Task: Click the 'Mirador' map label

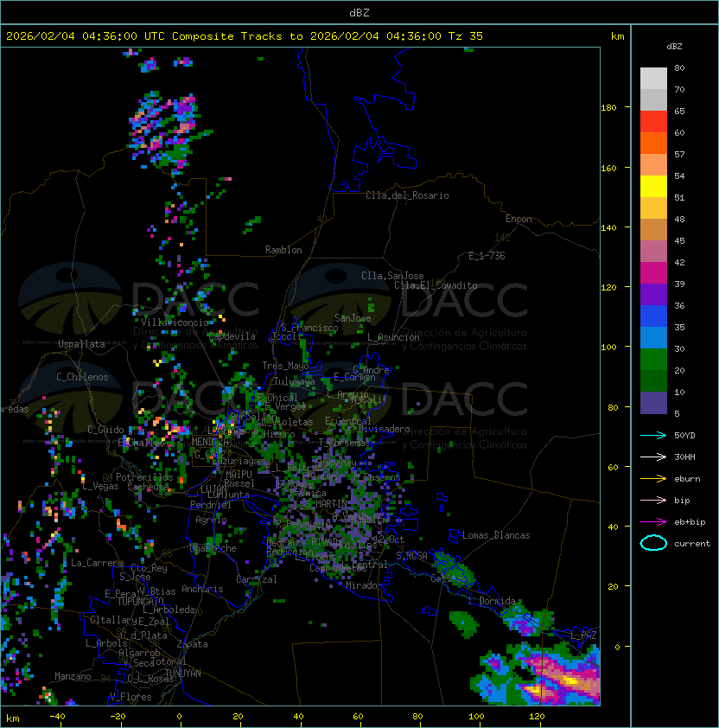Action: pyautogui.click(x=365, y=585)
